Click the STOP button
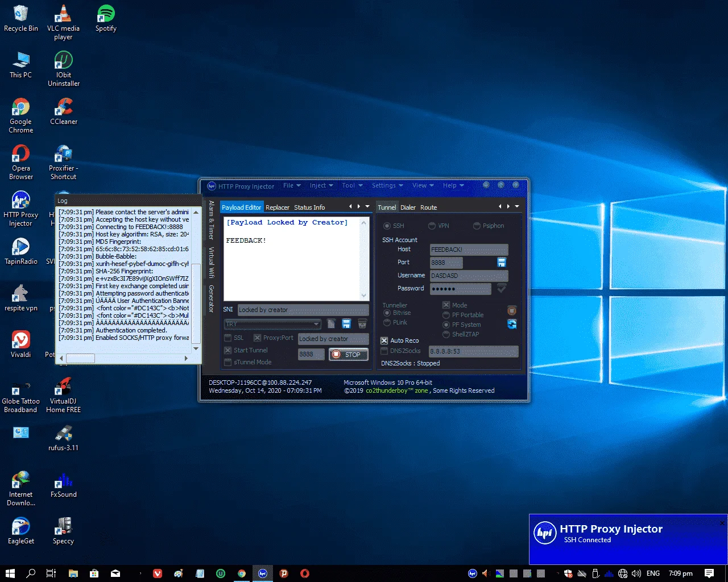The image size is (728, 582). (348, 354)
